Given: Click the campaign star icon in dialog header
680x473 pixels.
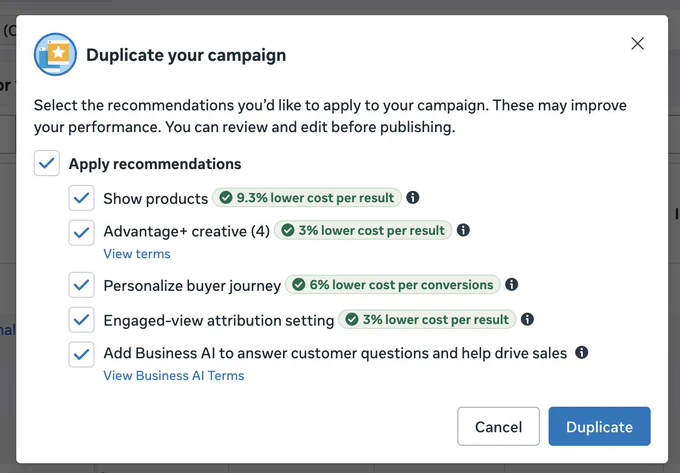Looking at the screenshot, I should click(56, 55).
